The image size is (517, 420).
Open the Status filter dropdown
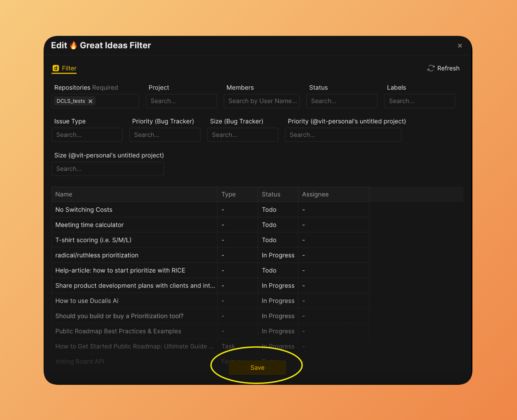click(x=342, y=101)
